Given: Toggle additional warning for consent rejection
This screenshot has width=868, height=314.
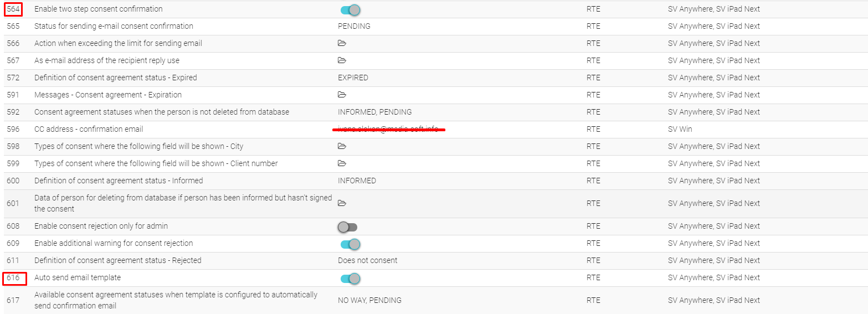Looking at the screenshot, I should pos(350,244).
